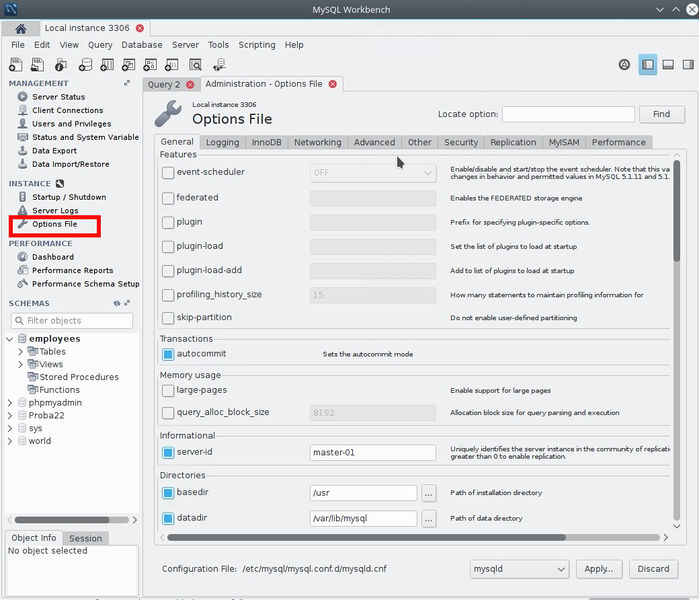The image size is (699, 600).
Task: Create new table toolbar icon
Action: 107,65
